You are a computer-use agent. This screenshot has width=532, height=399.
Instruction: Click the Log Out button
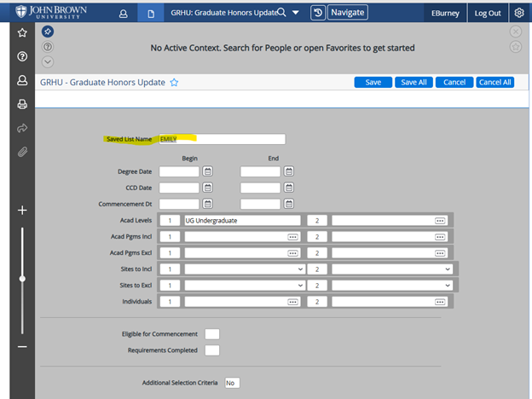489,13
